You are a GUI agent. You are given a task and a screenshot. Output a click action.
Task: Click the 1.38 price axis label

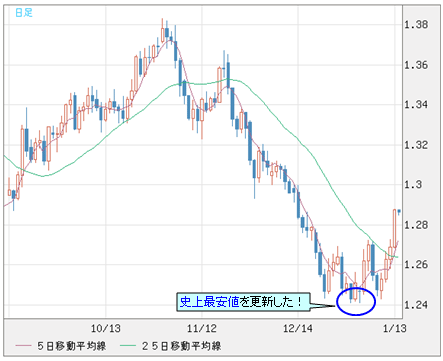click(416, 25)
